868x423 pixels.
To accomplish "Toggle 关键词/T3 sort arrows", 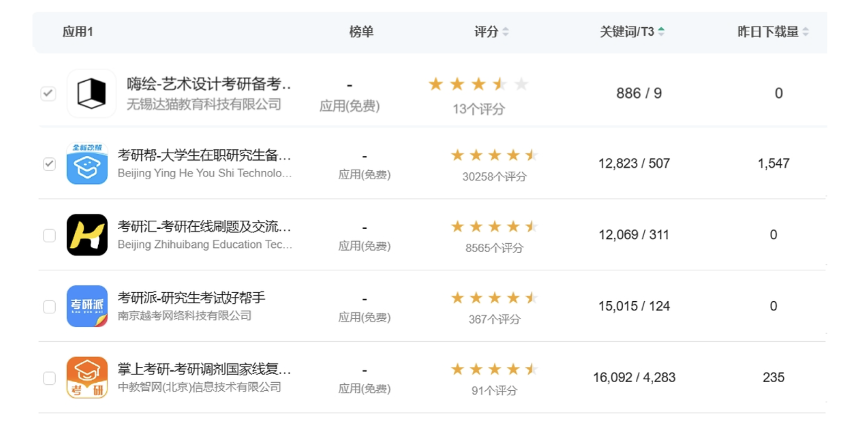I will click(661, 32).
